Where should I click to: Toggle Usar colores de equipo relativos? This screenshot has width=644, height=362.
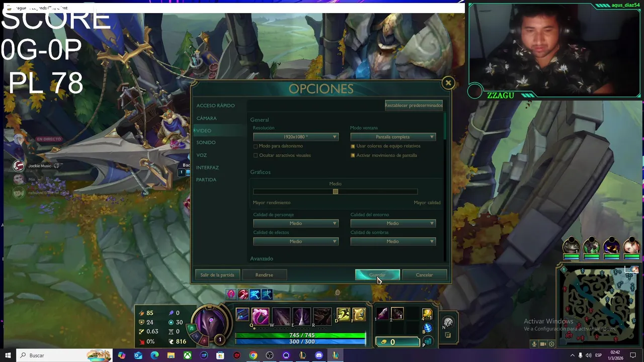pos(353,146)
